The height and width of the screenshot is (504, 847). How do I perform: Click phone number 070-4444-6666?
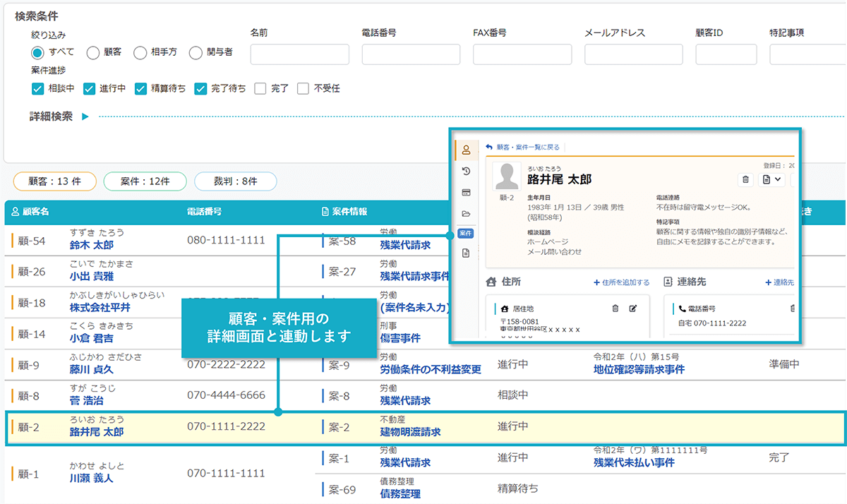coord(226,395)
